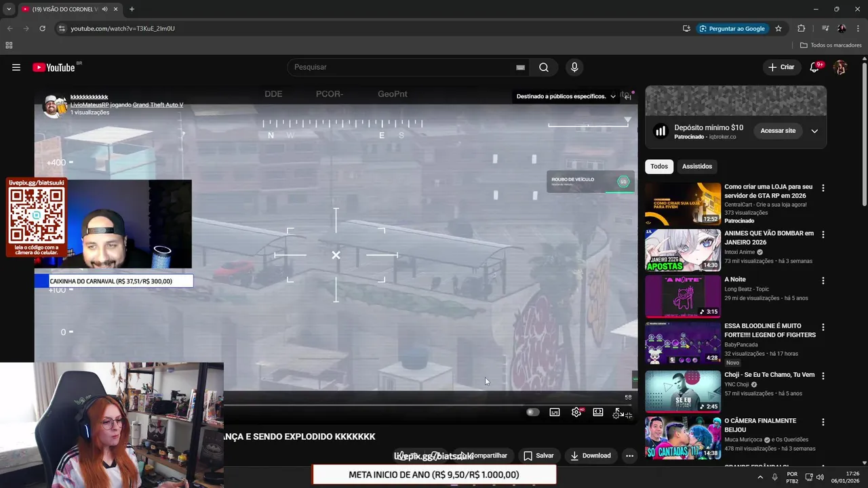Click the taskbar microphone icon
Screen dimensions: 868x488
774,477
